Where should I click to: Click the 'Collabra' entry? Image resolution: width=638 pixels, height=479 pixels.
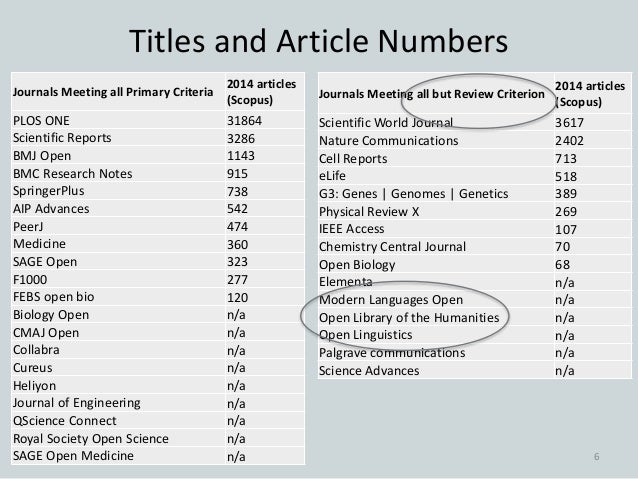(x=36, y=350)
